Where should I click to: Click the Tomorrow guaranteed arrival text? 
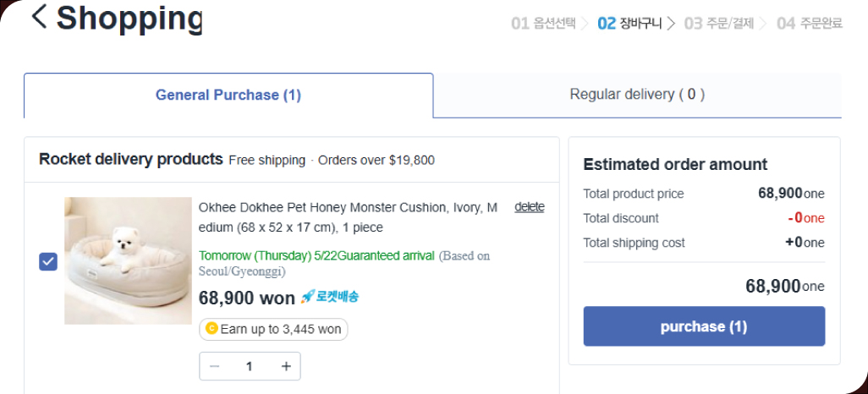point(316,255)
